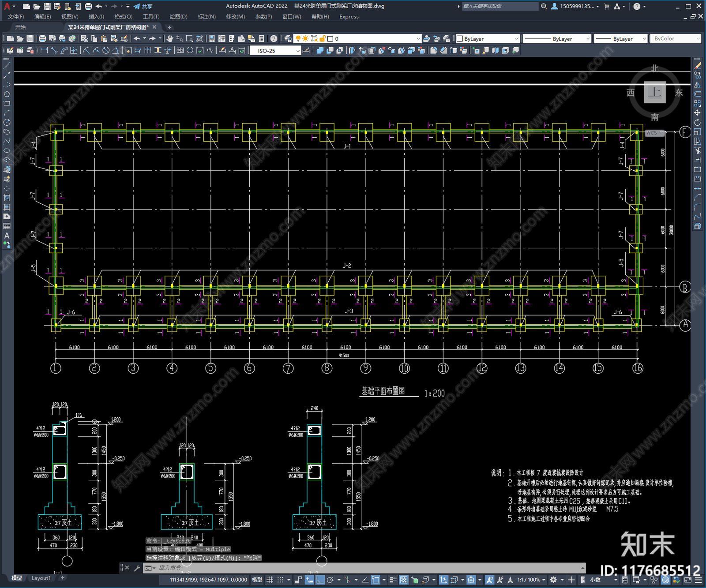Open the 文件(F) menu
This screenshot has height=588, width=706.
tap(16, 17)
